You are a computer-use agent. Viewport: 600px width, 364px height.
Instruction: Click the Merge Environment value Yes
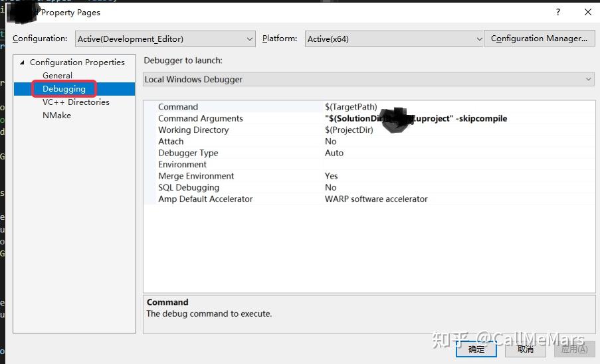(x=331, y=175)
